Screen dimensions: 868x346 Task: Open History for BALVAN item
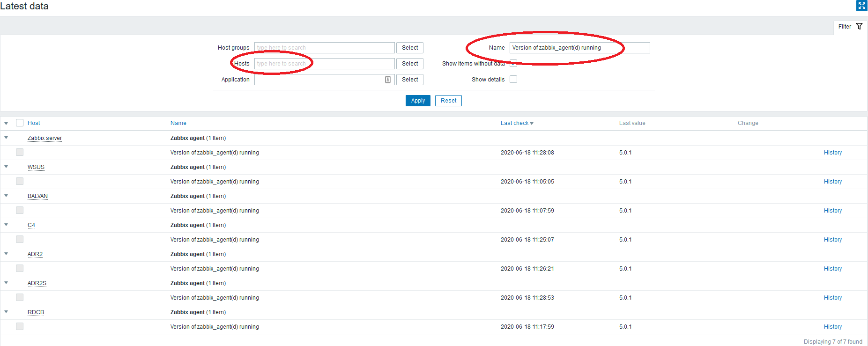tap(833, 211)
